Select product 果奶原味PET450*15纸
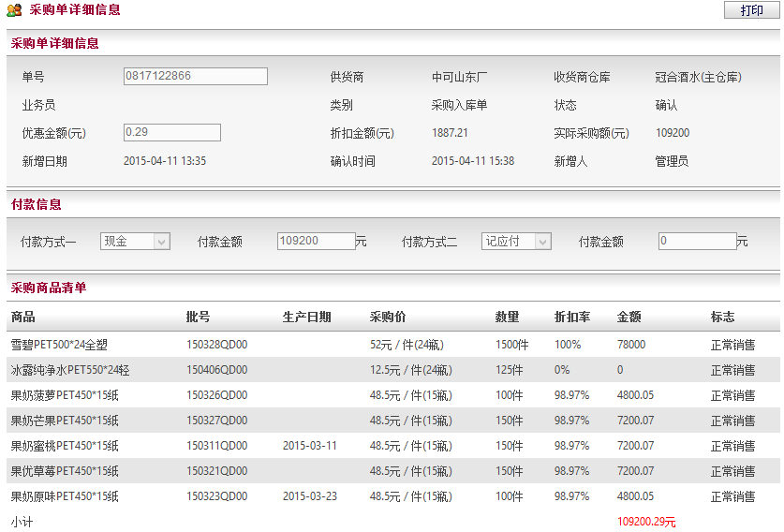 (65, 496)
